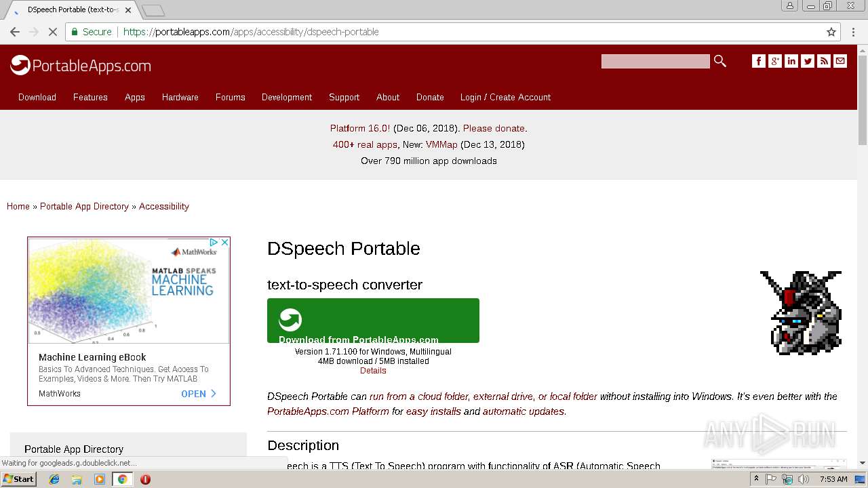Click the AdChoices triangle icon
868x488 pixels.
pyautogui.click(x=214, y=242)
